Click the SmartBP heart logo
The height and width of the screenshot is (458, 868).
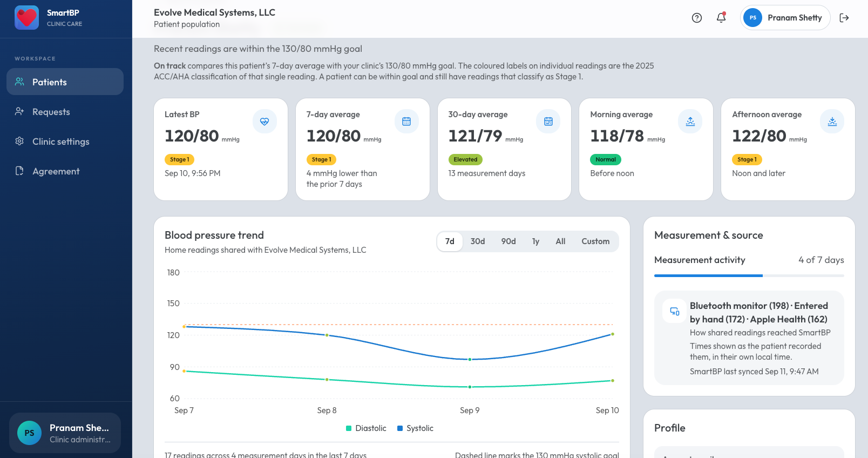click(x=26, y=18)
